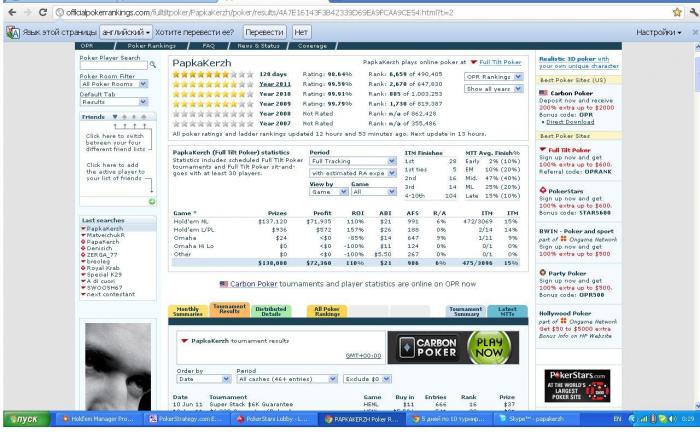Open the PokerStrategy.com taskbar window
The image size is (700, 438).
(x=188, y=419)
